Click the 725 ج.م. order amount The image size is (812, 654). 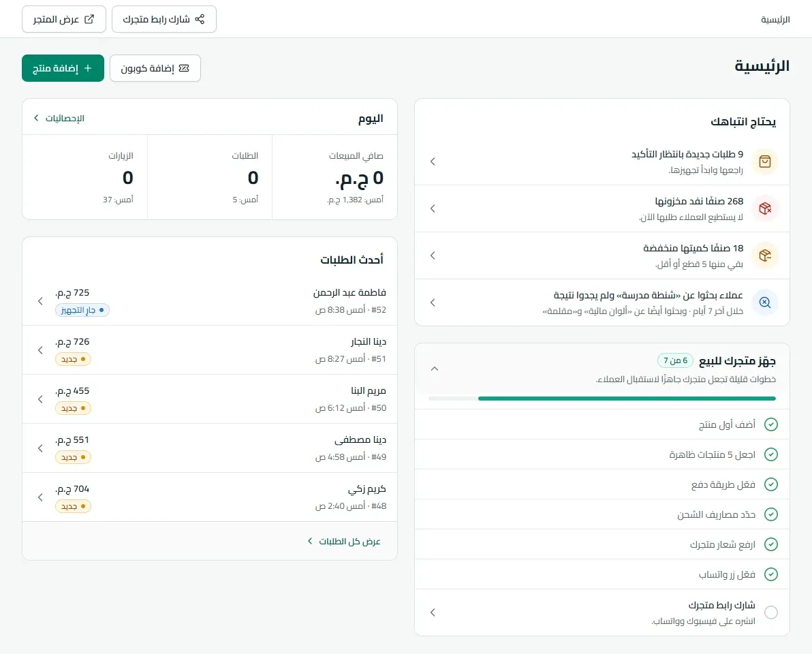(72, 293)
